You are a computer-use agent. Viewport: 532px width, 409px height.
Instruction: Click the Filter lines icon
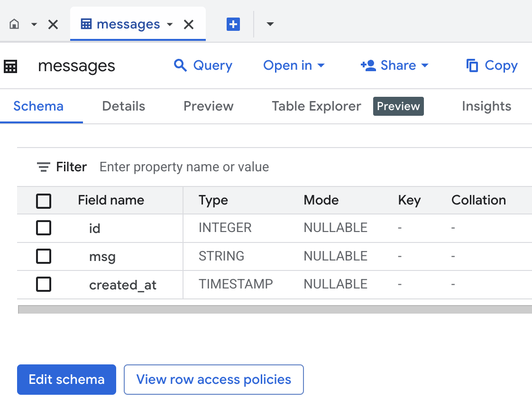44,167
